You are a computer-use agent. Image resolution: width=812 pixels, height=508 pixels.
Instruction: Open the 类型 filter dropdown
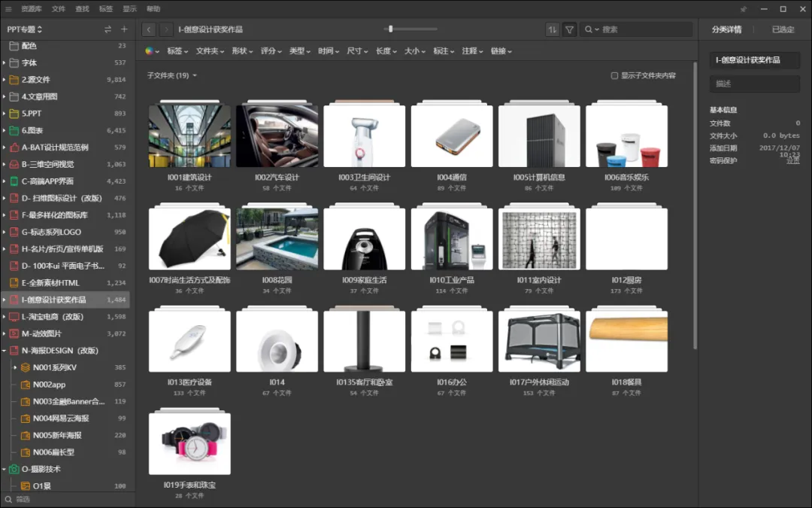click(299, 51)
